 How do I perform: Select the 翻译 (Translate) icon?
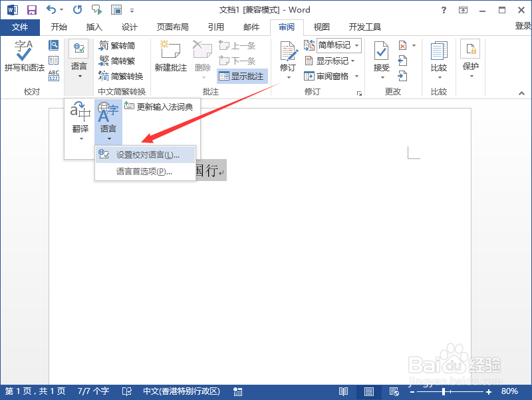point(80,123)
